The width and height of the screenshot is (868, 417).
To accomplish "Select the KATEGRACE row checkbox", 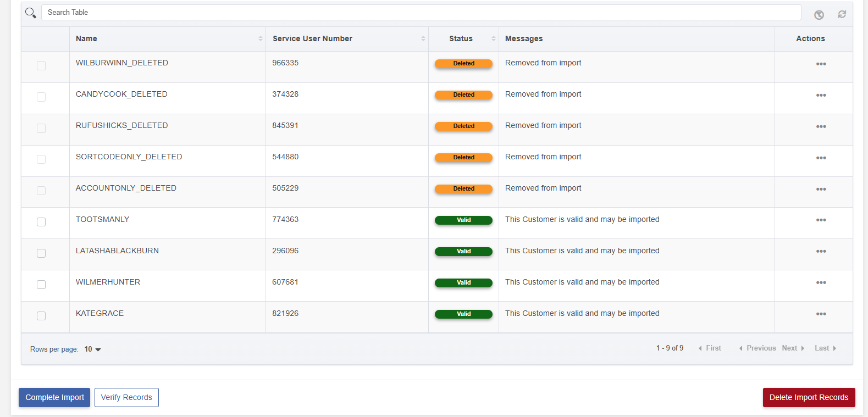I will click(41, 316).
